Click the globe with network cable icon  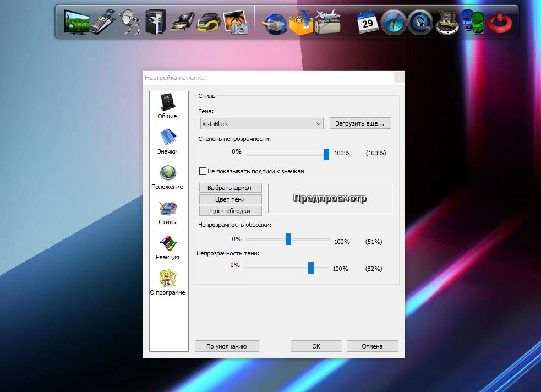click(x=274, y=24)
